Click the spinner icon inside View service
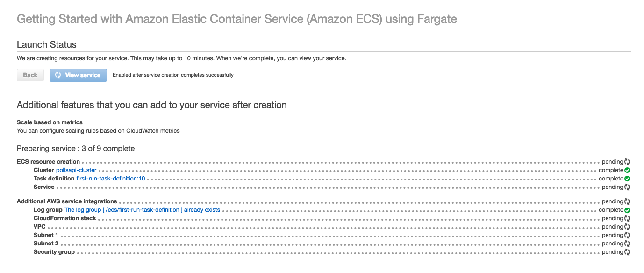Screen dimensions: 644x273 click(x=58, y=75)
